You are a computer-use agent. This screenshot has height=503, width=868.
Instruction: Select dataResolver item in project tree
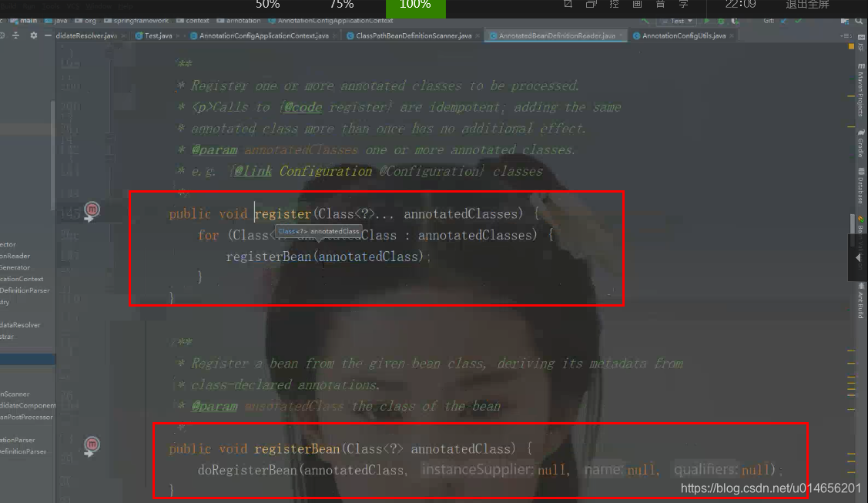pyautogui.click(x=20, y=325)
